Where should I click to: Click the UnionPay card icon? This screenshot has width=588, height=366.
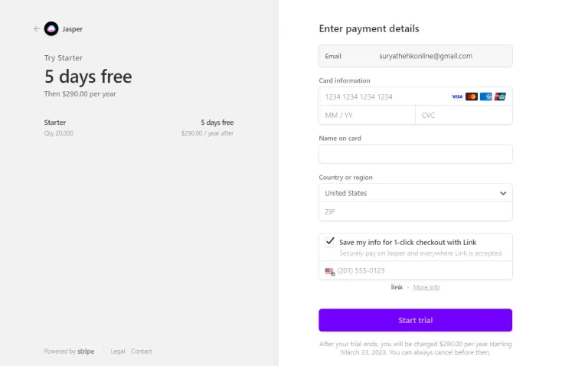(500, 96)
